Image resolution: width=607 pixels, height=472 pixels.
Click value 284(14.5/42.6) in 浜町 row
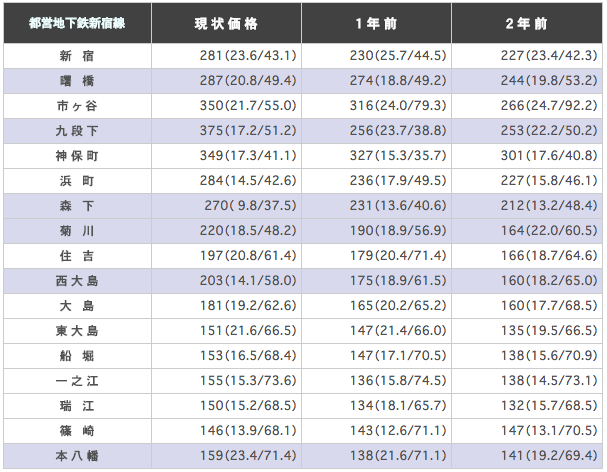(248, 180)
